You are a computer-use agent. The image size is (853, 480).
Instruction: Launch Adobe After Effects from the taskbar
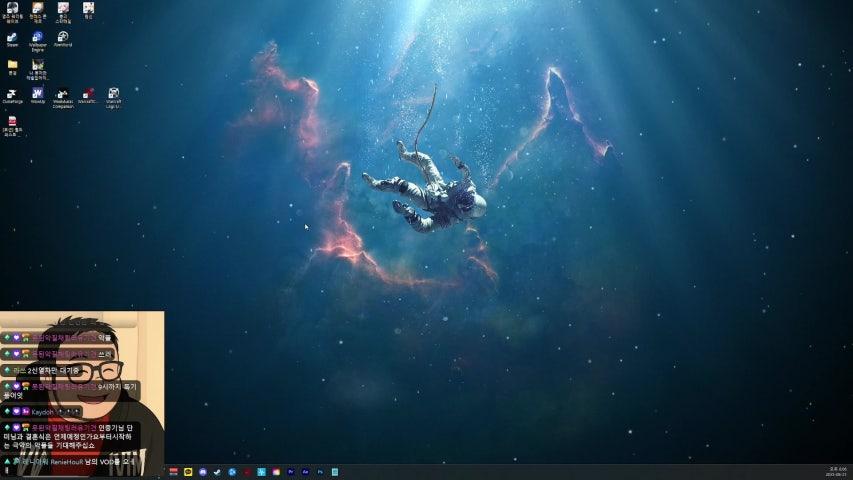coord(305,472)
